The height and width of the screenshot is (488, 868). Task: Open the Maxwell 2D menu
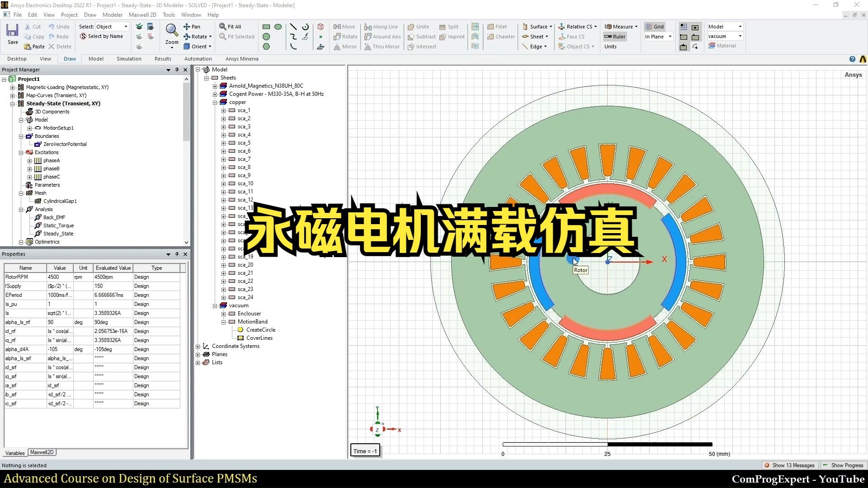(x=142, y=14)
